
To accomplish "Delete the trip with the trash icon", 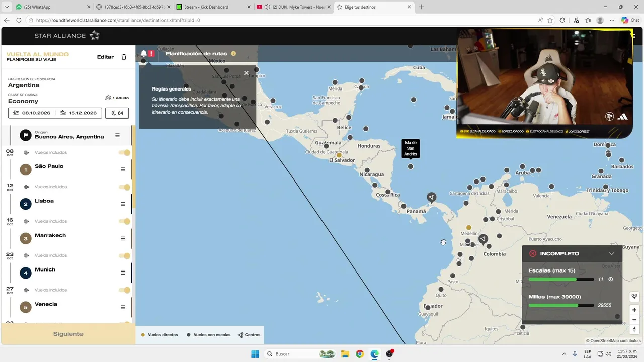I will click(124, 57).
